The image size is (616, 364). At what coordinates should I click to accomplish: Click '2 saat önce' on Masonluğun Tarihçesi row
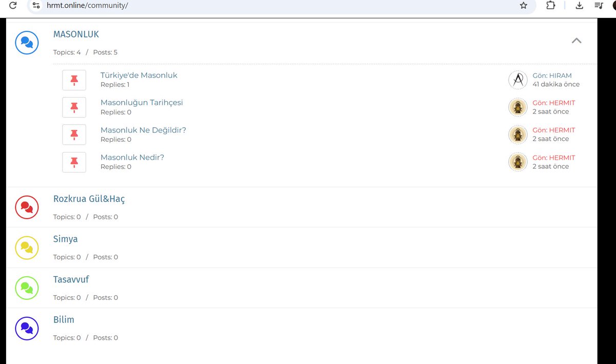(551, 111)
